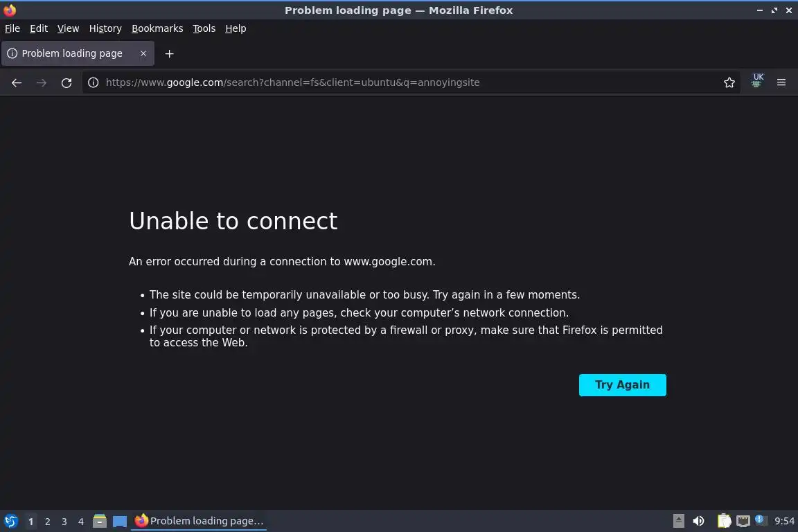Image resolution: width=798 pixels, height=532 pixels.
Task: Click the 9:54 clock
Action: pyautogui.click(x=784, y=521)
